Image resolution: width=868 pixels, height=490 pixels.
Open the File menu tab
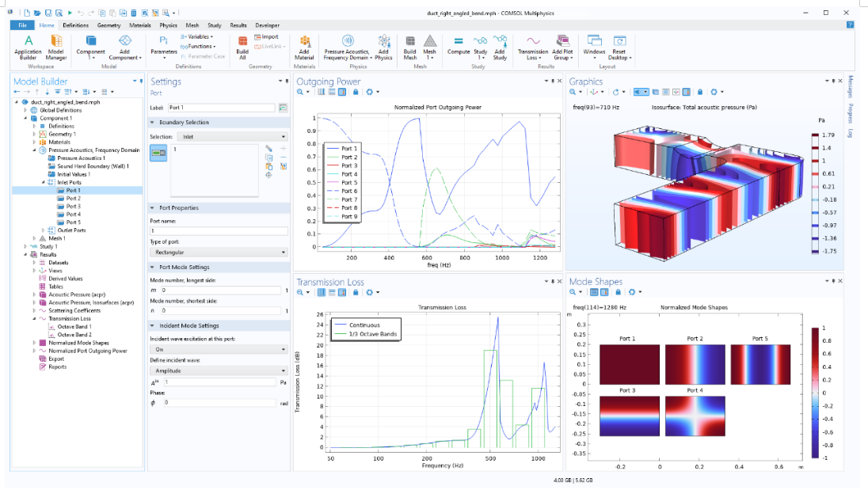23,25
